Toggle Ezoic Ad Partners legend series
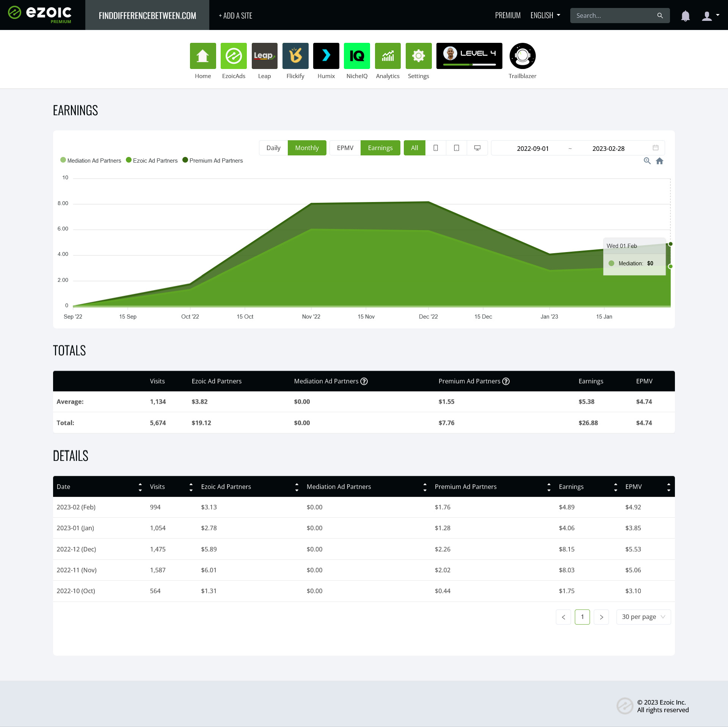 point(152,160)
